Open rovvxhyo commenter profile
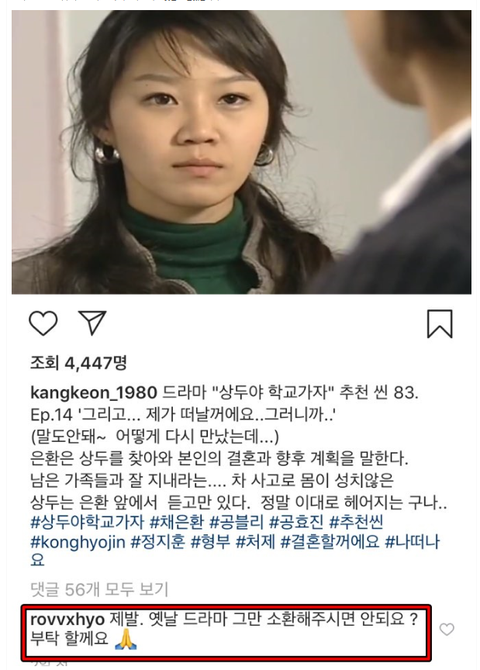Viewport: 480px width, 670px height. [68, 619]
